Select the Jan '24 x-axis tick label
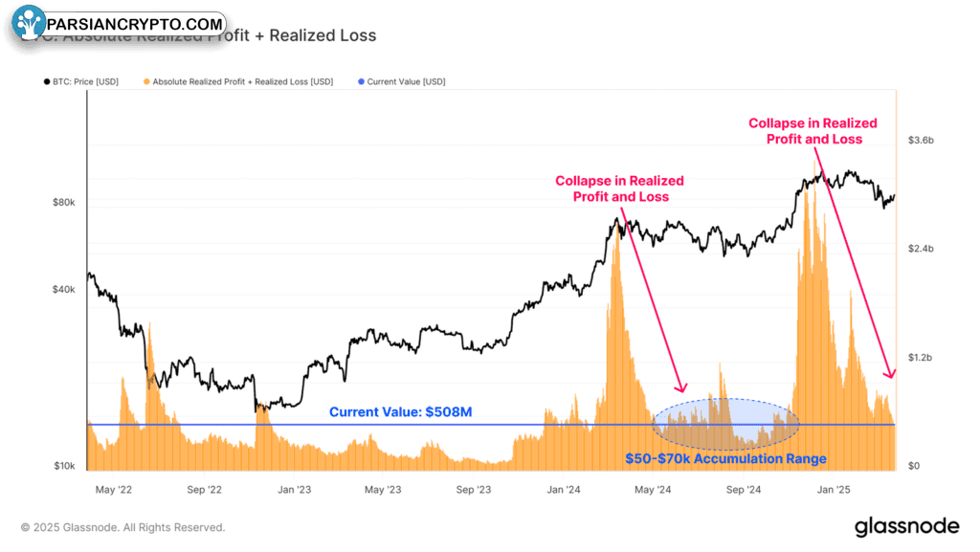980x552 pixels. coord(563,490)
